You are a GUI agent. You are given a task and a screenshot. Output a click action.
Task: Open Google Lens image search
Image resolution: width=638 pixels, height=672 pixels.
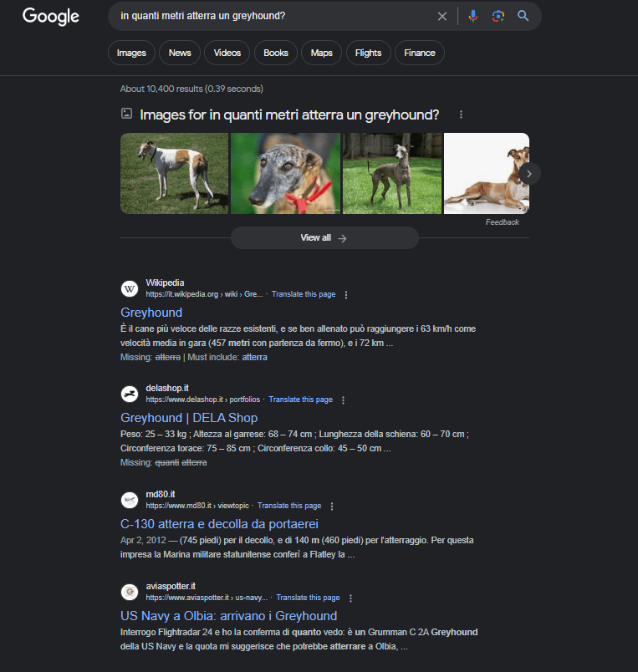pyautogui.click(x=498, y=16)
